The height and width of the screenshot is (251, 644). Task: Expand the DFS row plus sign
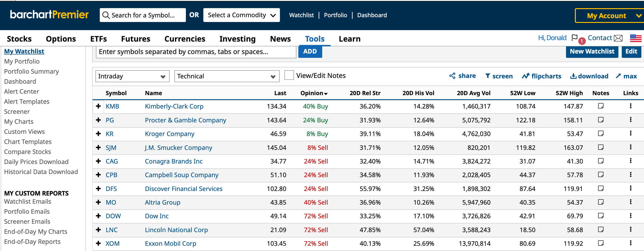pos(98,189)
